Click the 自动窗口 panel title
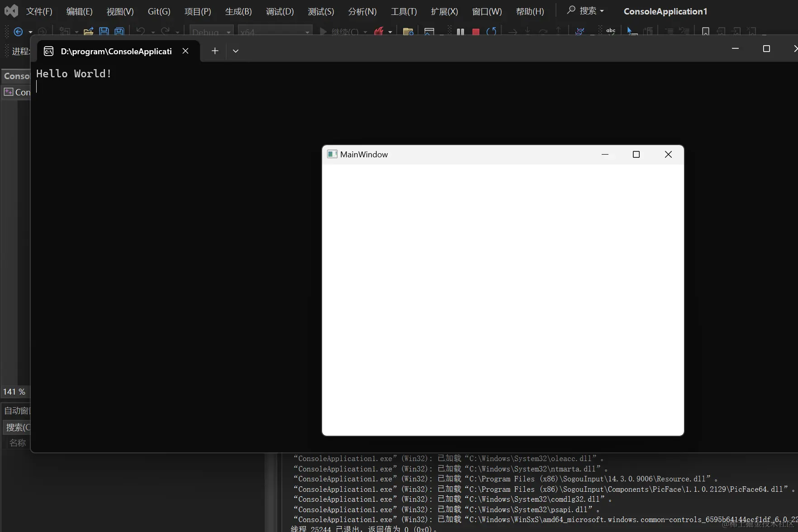The width and height of the screenshot is (798, 532). tap(16, 410)
